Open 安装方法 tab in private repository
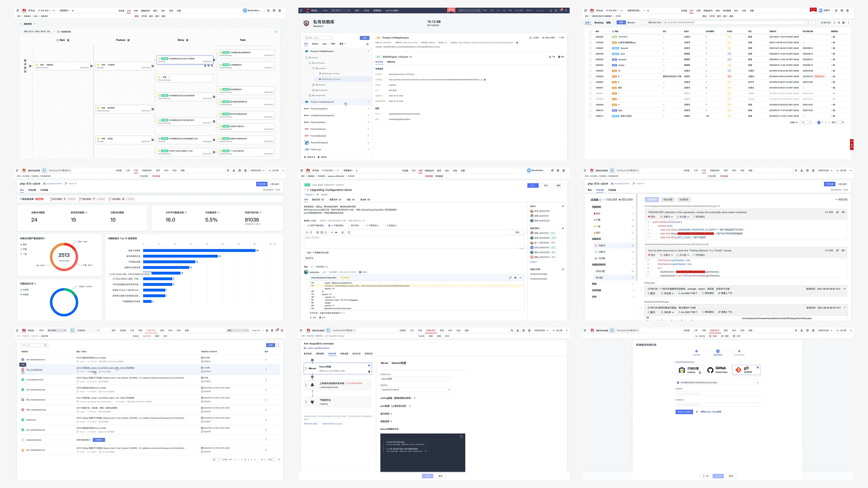868x488 pixels. tap(391, 62)
